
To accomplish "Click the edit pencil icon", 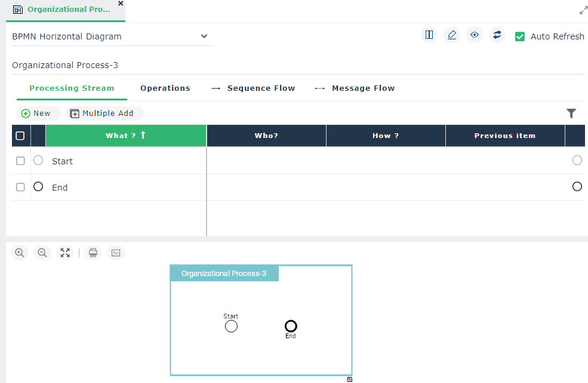I will [452, 35].
